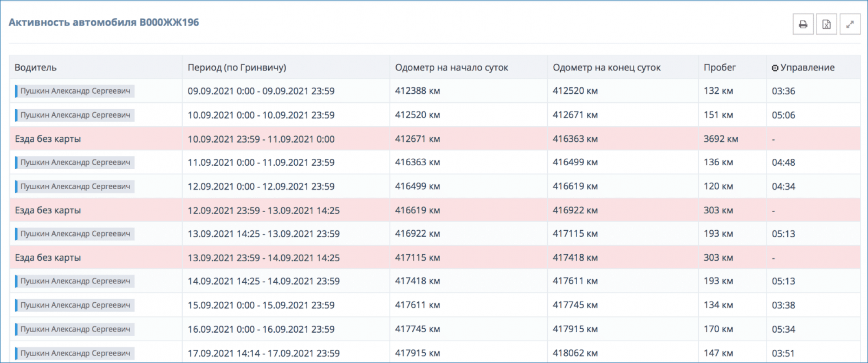
Task: Print the vehicle activity report
Action: point(803,24)
